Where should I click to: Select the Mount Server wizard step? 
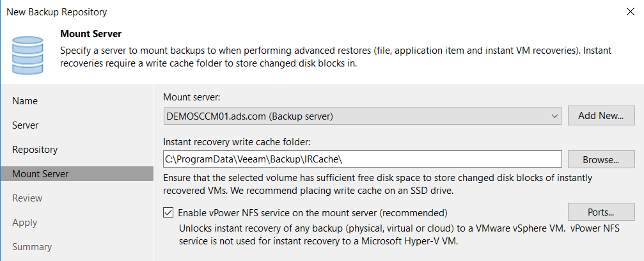point(40,174)
